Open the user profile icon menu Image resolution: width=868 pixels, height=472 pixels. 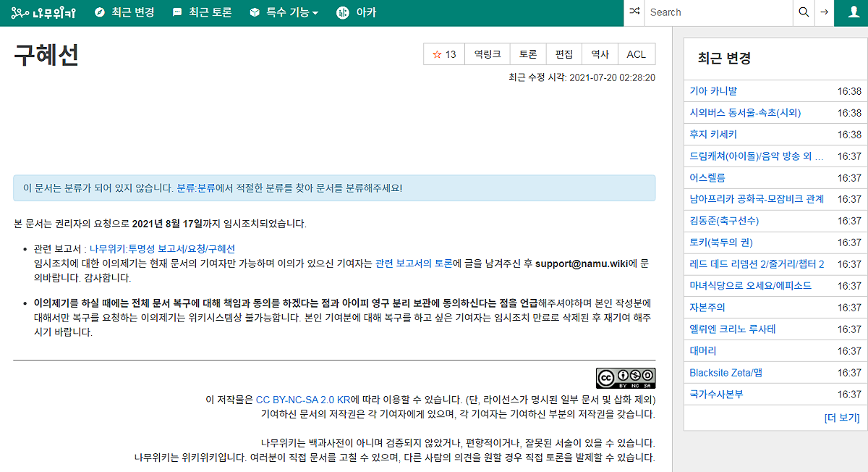852,12
